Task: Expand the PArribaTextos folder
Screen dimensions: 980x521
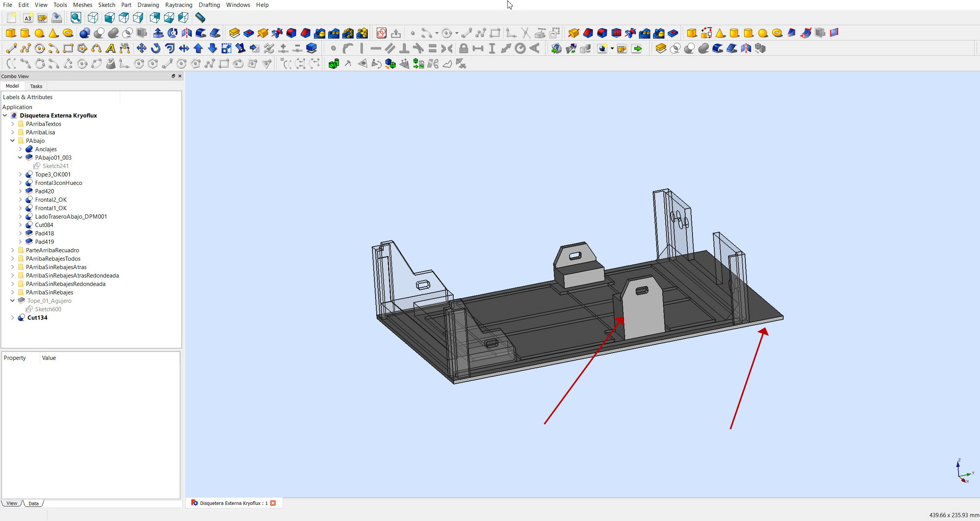Action: (x=13, y=124)
